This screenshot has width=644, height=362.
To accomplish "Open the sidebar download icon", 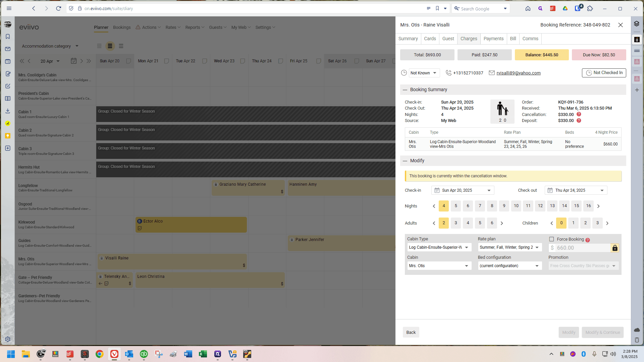I will (x=8, y=111).
